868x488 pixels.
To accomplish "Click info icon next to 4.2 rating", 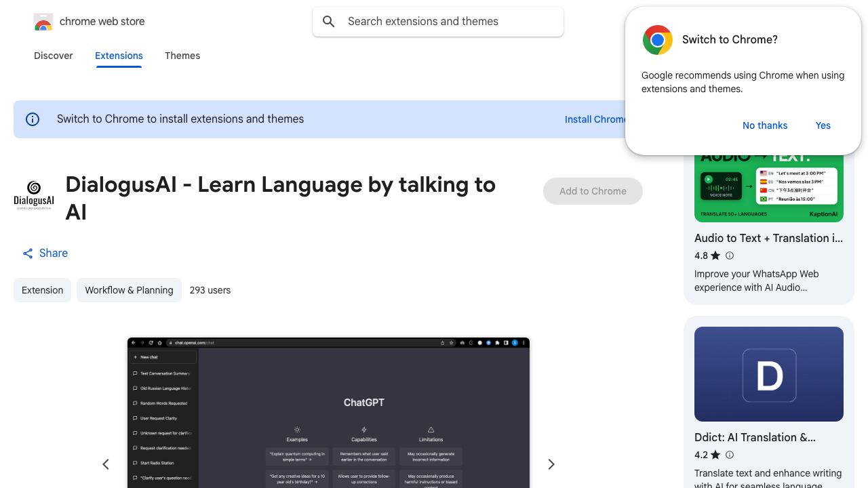I will point(730,455).
